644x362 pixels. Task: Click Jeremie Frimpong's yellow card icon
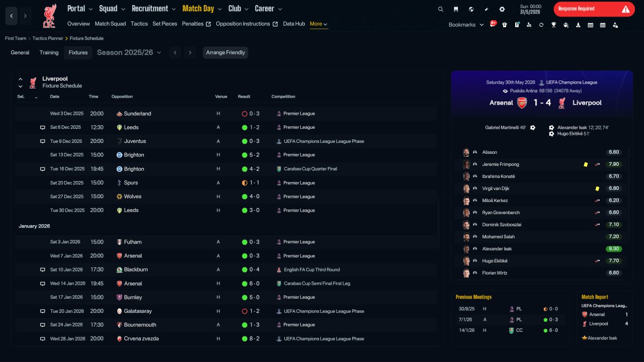[586, 164]
